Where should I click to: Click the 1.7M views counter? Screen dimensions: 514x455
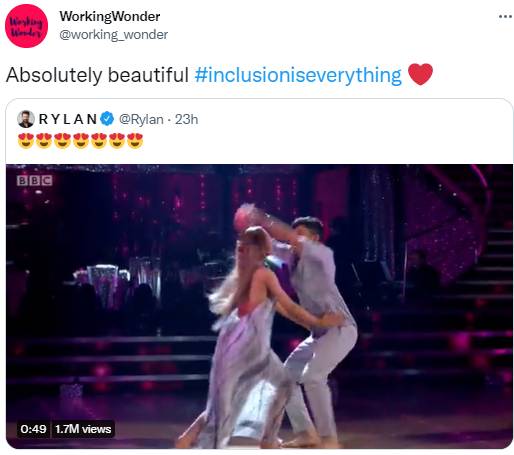(83, 429)
